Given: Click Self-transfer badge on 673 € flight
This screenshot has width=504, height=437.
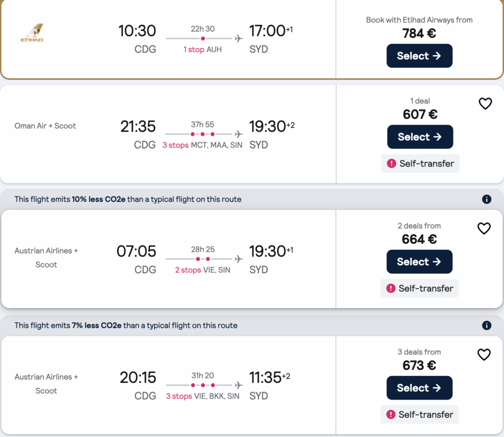Looking at the screenshot, I should point(419,414).
